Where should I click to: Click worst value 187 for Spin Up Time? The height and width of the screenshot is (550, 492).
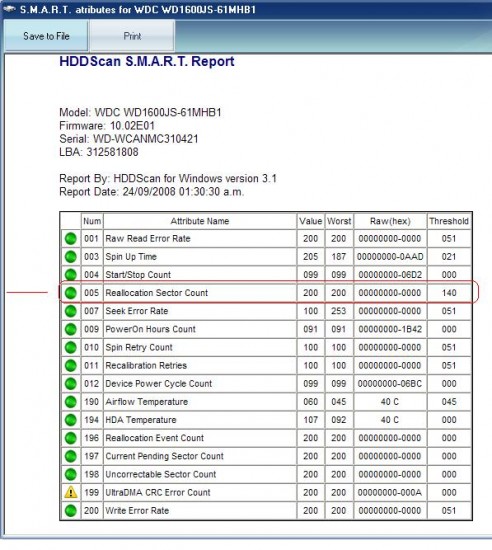coord(339,257)
